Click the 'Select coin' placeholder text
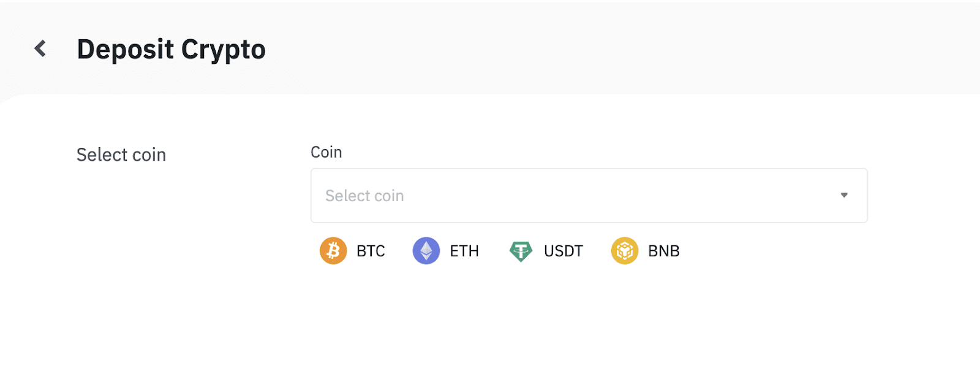 tap(364, 196)
